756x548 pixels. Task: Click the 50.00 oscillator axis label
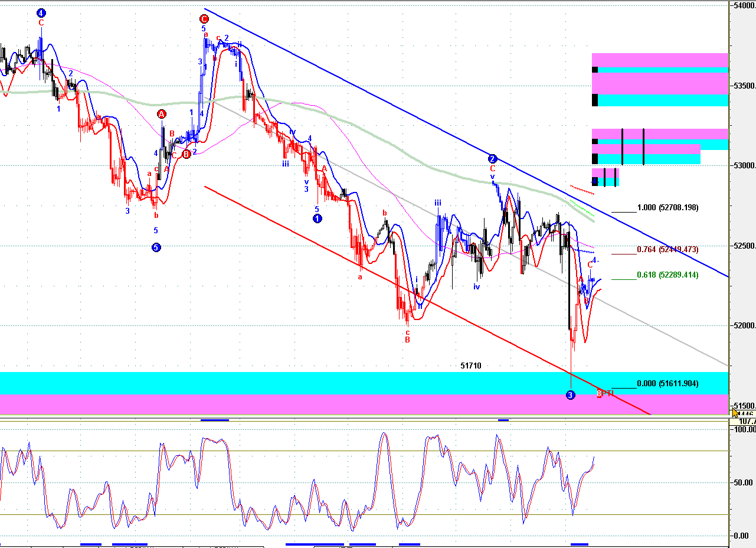click(x=744, y=482)
